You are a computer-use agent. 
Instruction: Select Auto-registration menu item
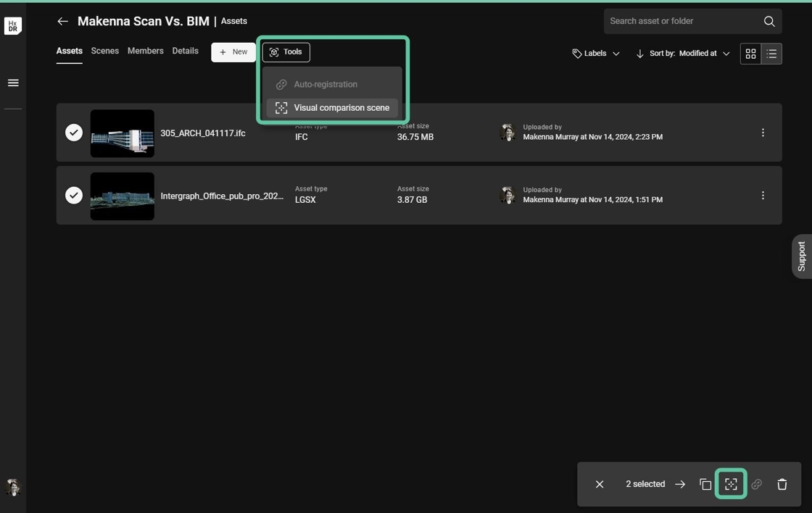coord(332,84)
